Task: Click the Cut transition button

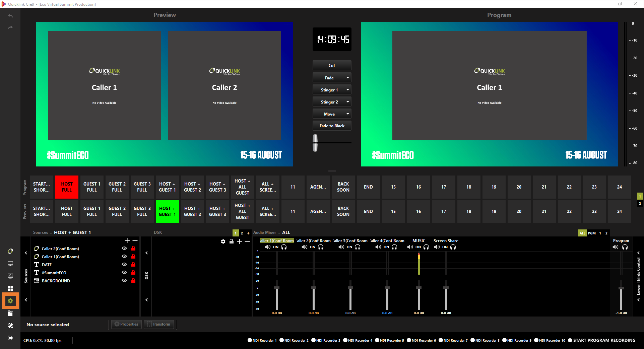Action: point(332,66)
